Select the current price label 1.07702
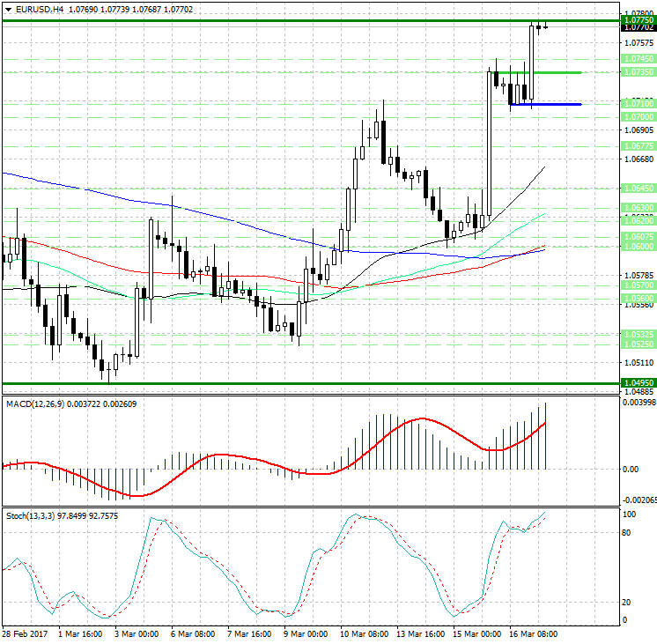 coord(639,27)
